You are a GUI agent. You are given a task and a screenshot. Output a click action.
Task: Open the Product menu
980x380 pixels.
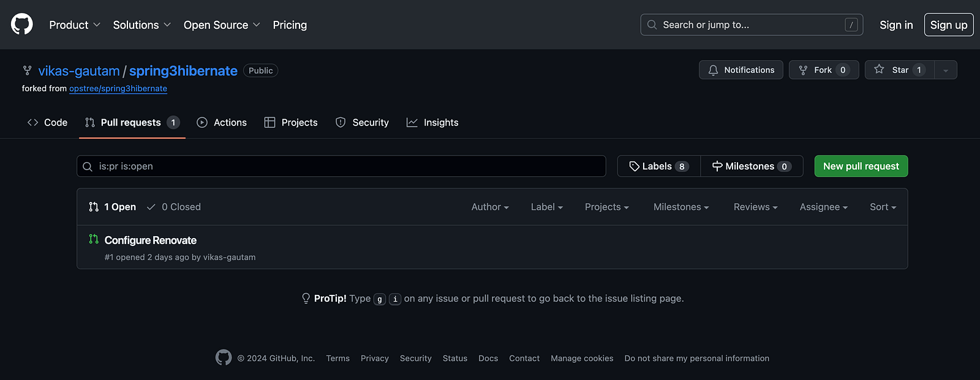[x=75, y=25]
